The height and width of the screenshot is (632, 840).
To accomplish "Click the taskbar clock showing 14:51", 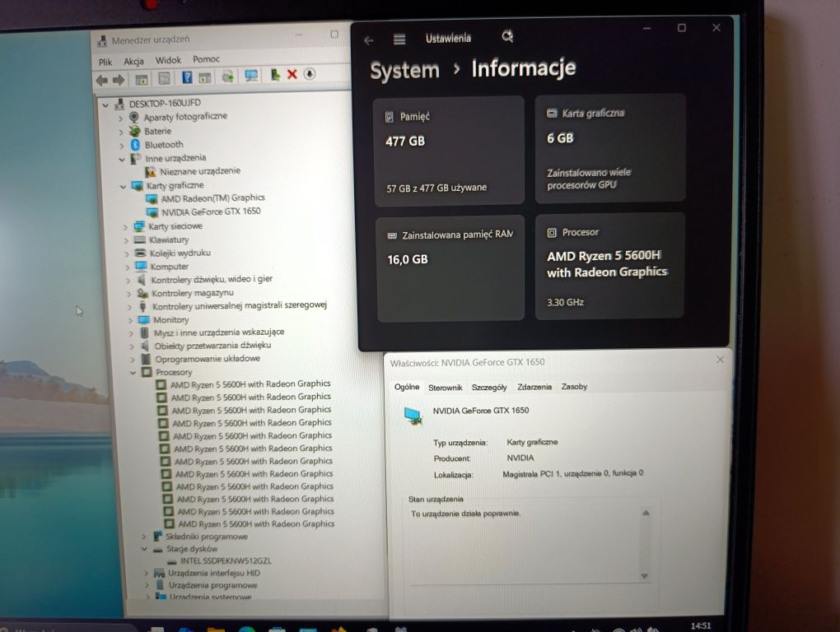I will 701,625.
